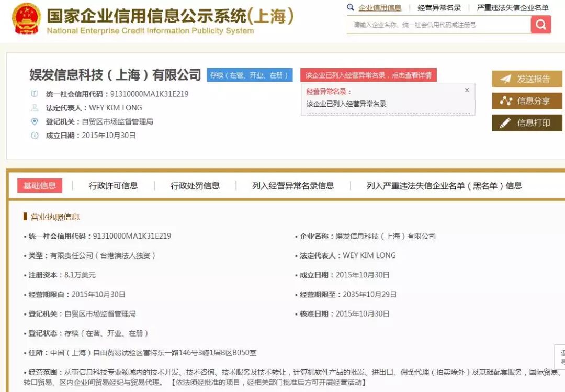Switch to the 列入严重违法失信企业名单（黑名单）信息 tab
This screenshot has width=565, height=392.
click(444, 186)
